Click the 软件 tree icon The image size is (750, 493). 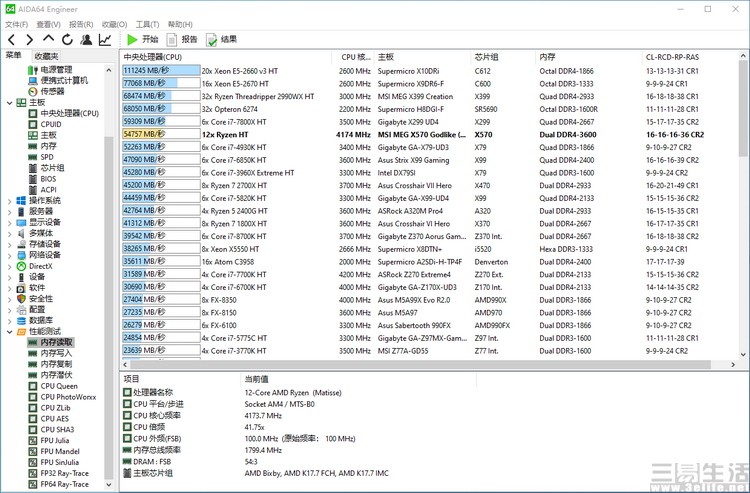(21, 288)
